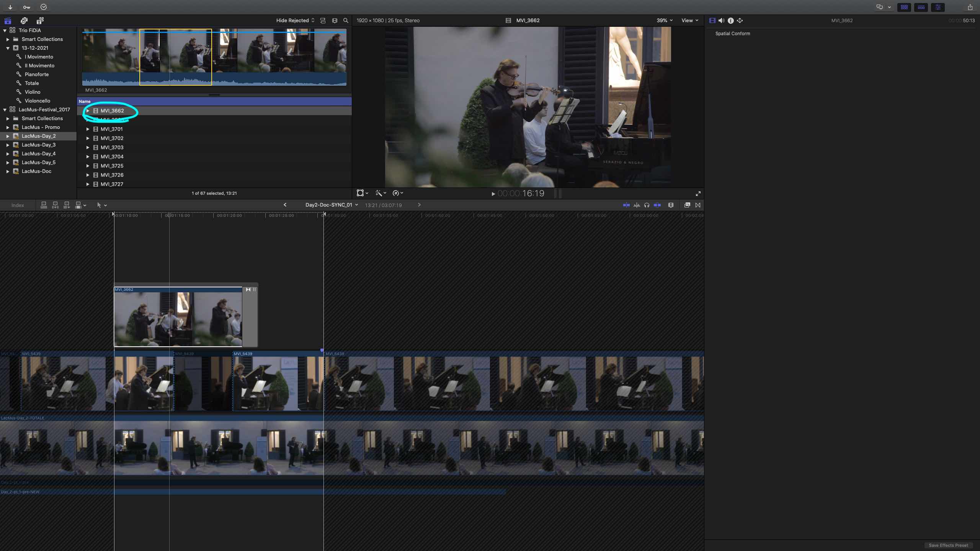
Task: Go back in timeline history
Action: click(285, 205)
